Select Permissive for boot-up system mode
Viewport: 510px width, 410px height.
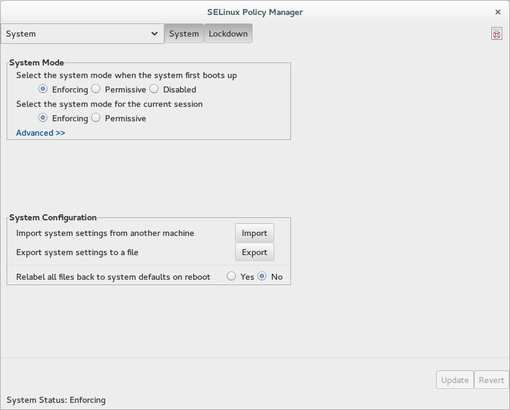[x=96, y=89]
